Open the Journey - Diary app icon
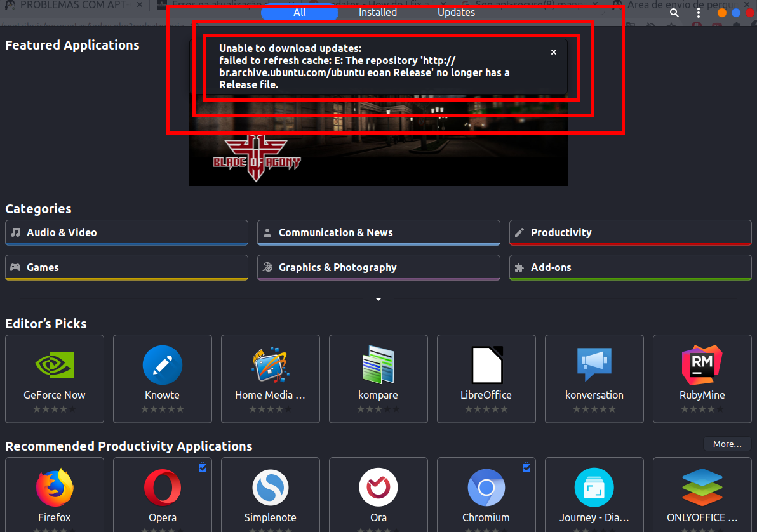This screenshot has width=757, height=532. point(594,488)
